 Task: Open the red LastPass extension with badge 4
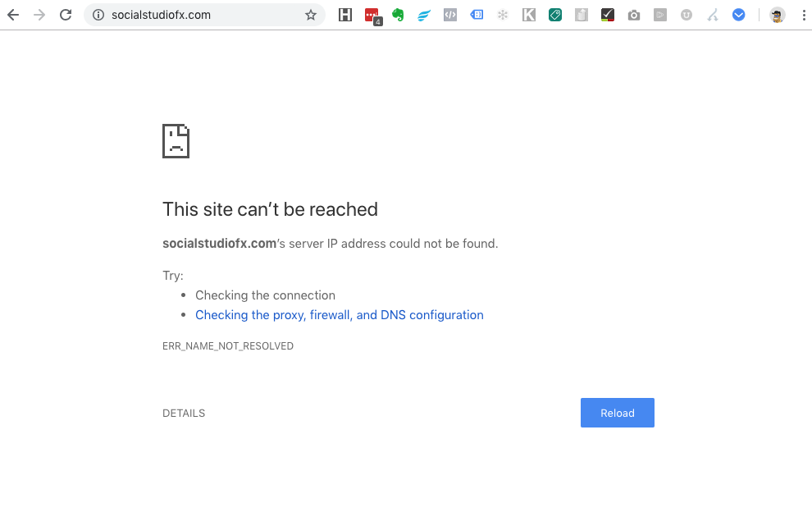coord(373,16)
